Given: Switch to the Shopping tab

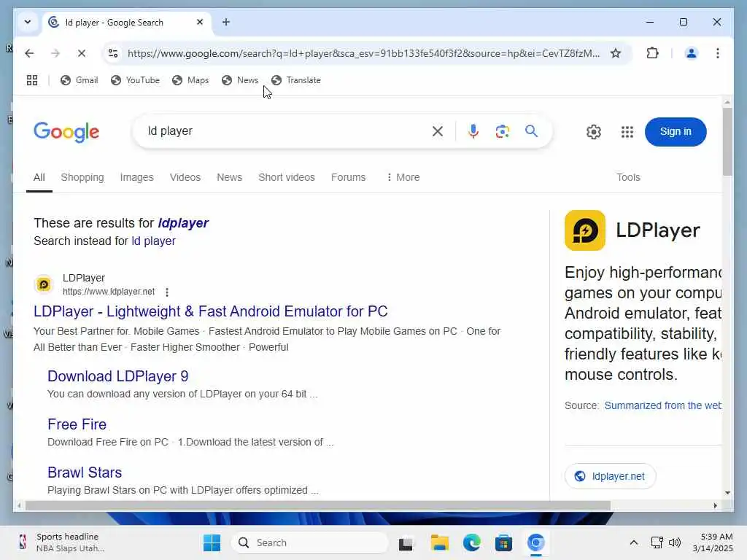Looking at the screenshot, I should [82, 178].
